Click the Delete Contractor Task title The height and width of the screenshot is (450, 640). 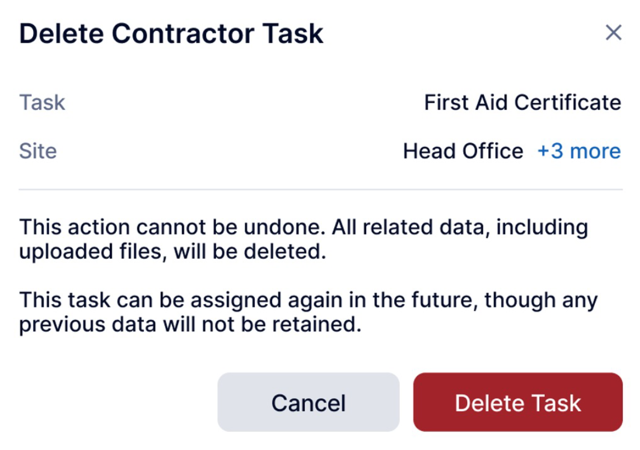point(171,33)
